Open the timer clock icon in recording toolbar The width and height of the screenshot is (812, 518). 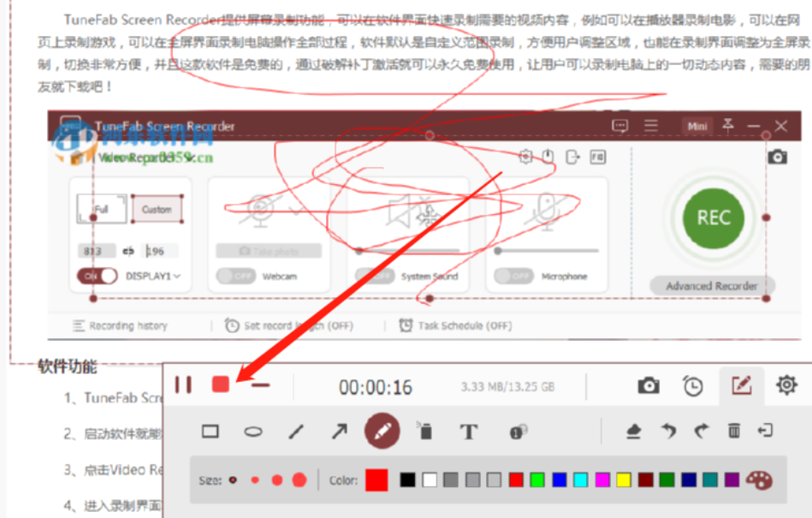point(692,386)
